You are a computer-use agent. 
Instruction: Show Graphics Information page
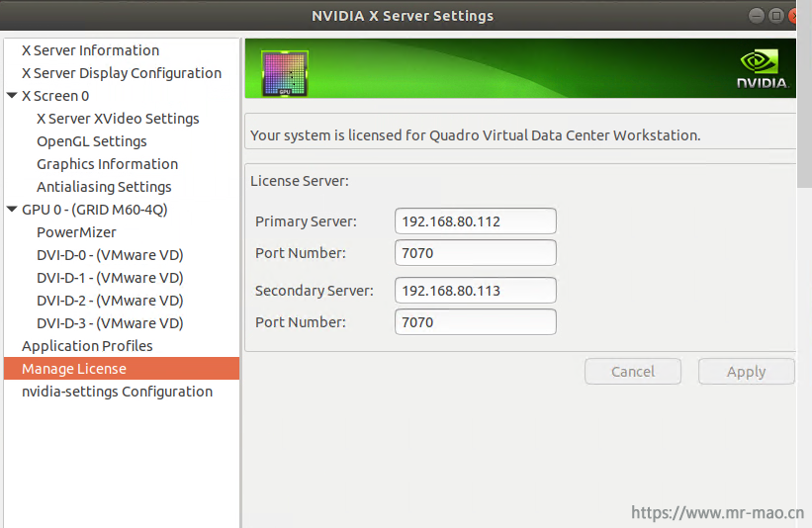point(107,164)
